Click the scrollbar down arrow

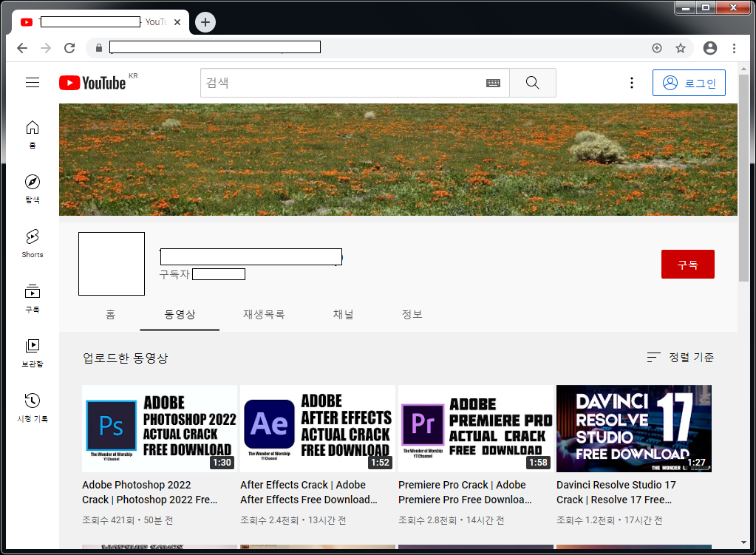coord(743,542)
